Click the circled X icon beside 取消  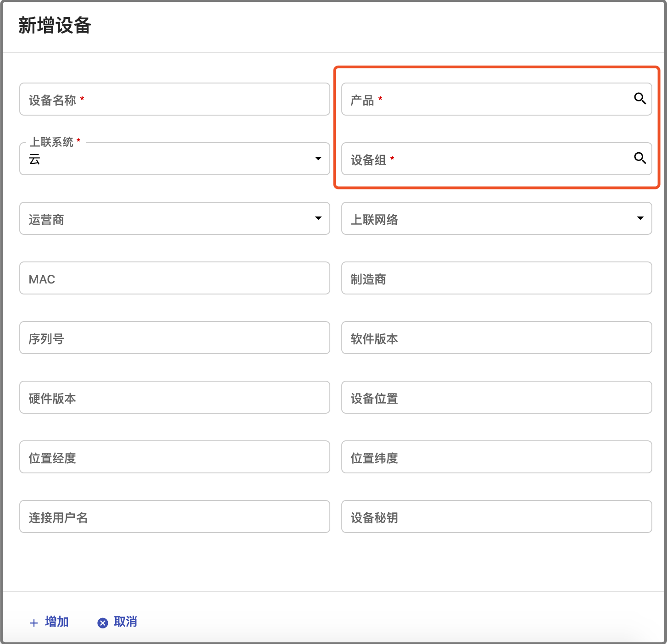[103, 622]
